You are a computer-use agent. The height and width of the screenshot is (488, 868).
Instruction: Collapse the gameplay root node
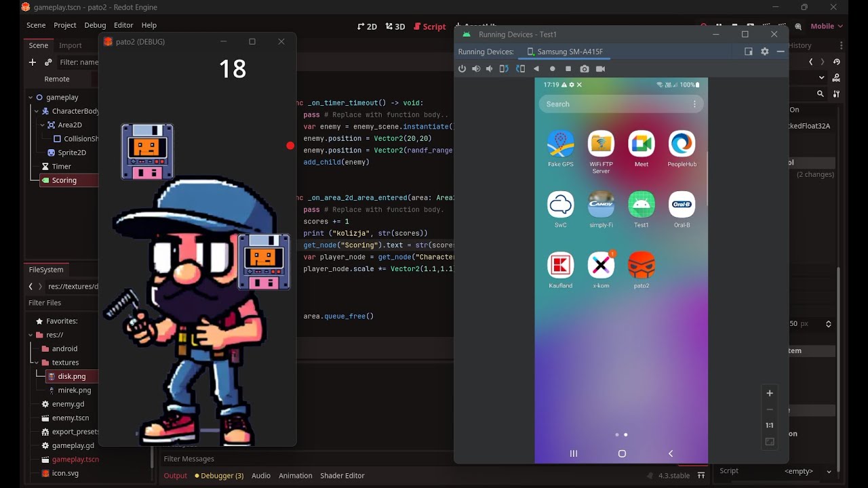click(x=31, y=98)
